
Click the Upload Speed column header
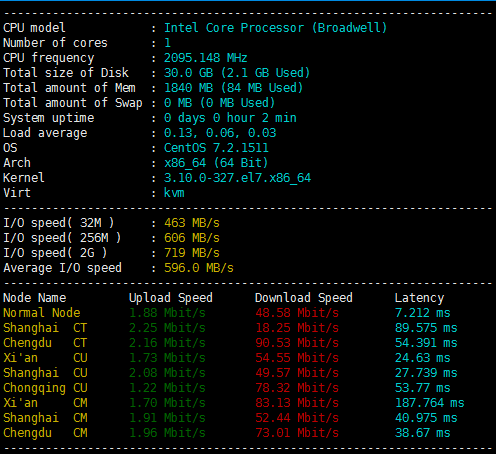171,298
